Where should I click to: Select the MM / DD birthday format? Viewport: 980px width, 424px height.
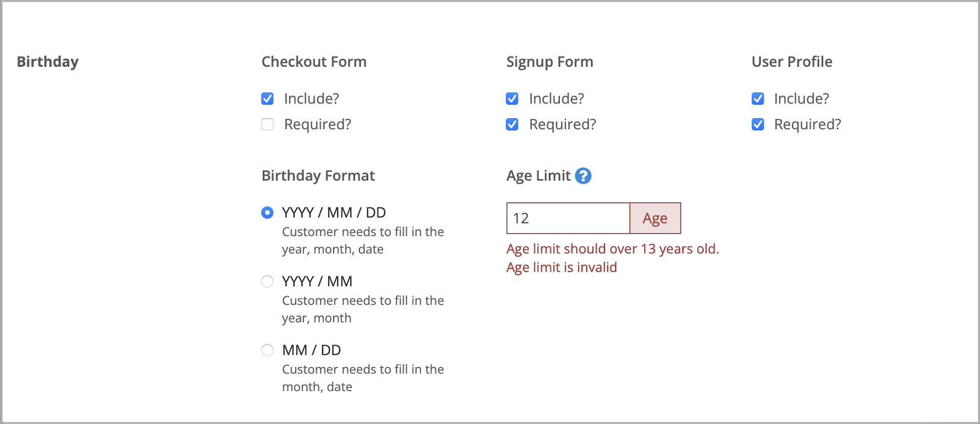point(268,350)
